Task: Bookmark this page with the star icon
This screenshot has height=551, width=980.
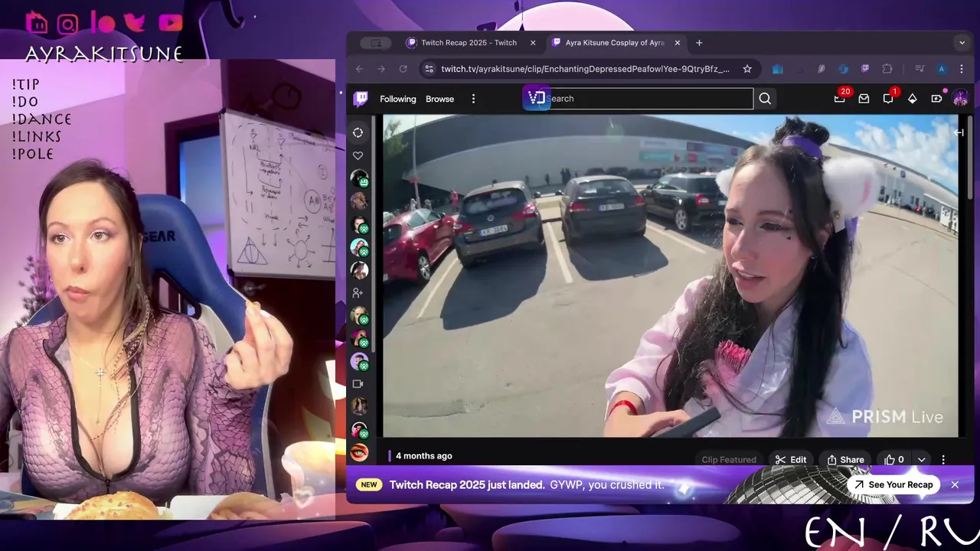Action: 747,69
